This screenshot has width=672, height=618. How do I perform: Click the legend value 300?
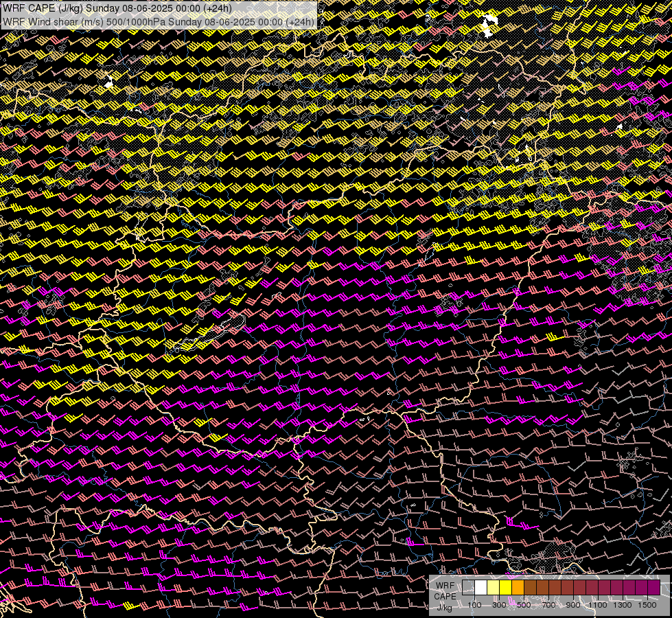click(499, 605)
